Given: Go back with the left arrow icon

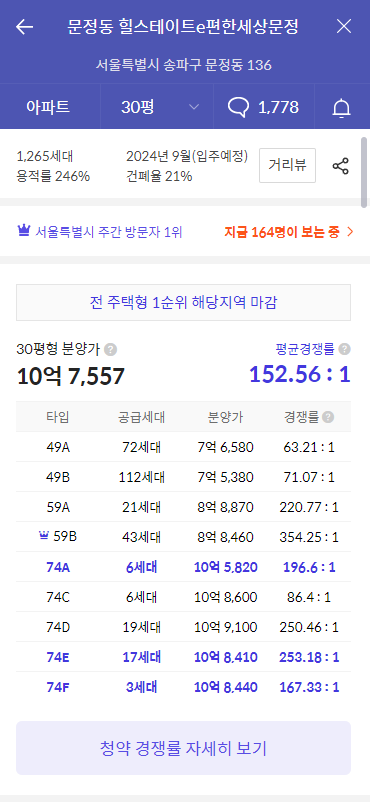Looking at the screenshot, I should 25,27.
